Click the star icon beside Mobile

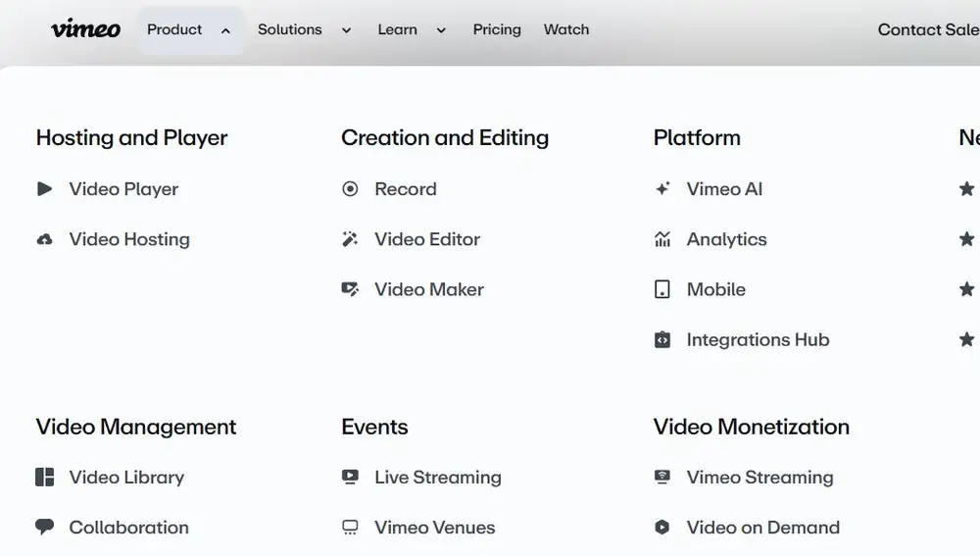967,288
